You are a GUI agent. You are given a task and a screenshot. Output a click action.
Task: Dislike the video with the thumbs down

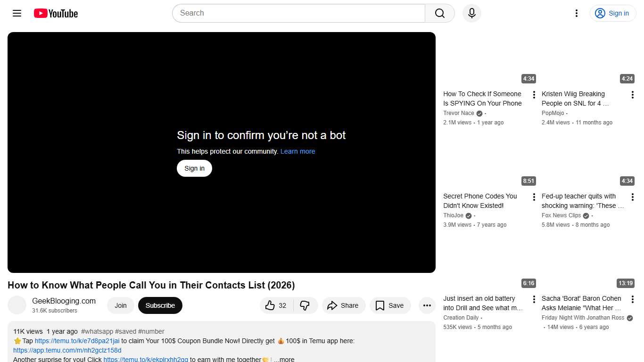tap(305, 305)
